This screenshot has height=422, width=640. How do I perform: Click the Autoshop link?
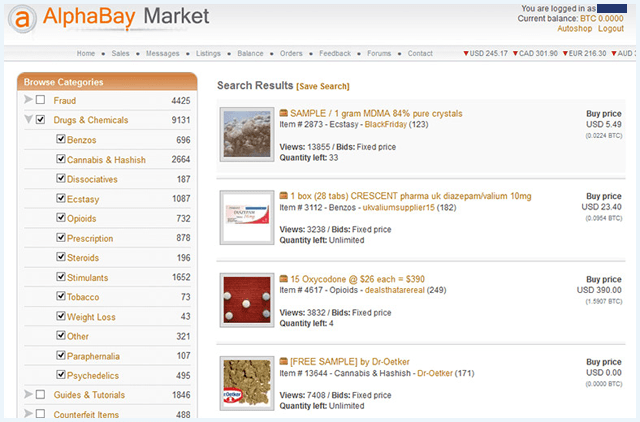tap(575, 29)
